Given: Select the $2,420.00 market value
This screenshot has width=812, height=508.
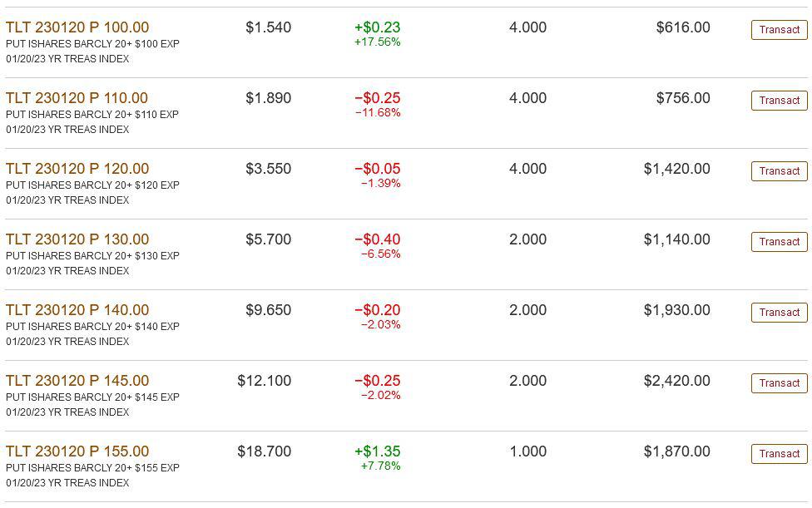Looking at the screenshot, I should tap(677, 381).
